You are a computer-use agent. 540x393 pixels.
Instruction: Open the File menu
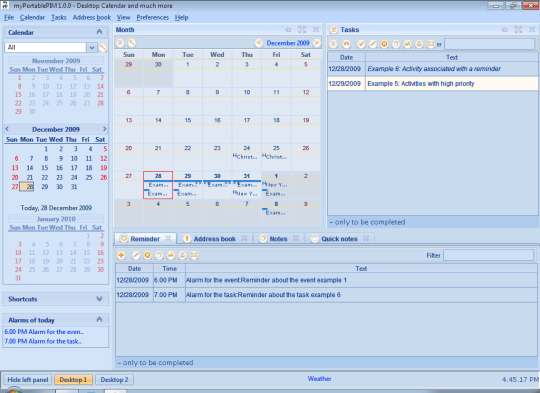(9, 17)
